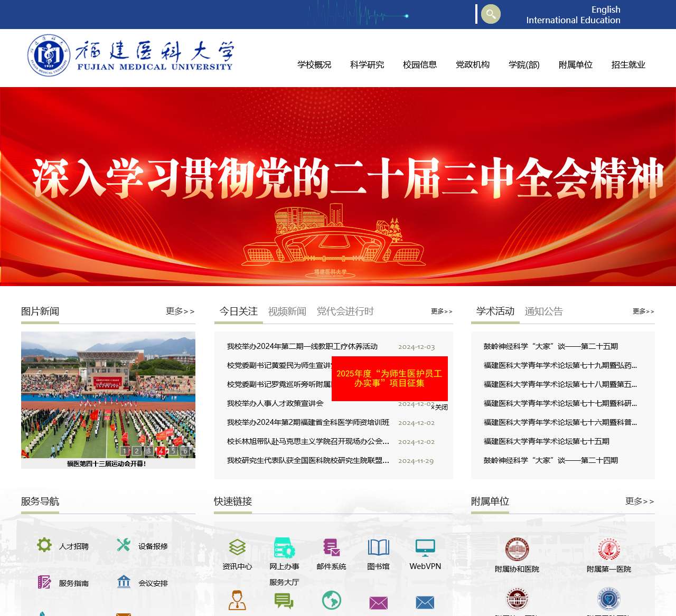Viewport: 676px width, 616px height.
Task: Open news 我校研究生代表队获全国医科院校研究生院联盟
Action: 308,461
